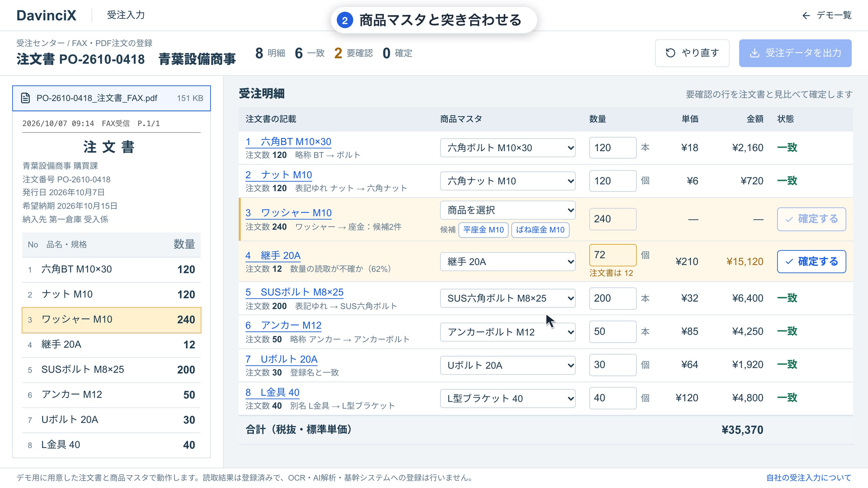Open the 六角ナット M10 product dropdown

[508, 181]
